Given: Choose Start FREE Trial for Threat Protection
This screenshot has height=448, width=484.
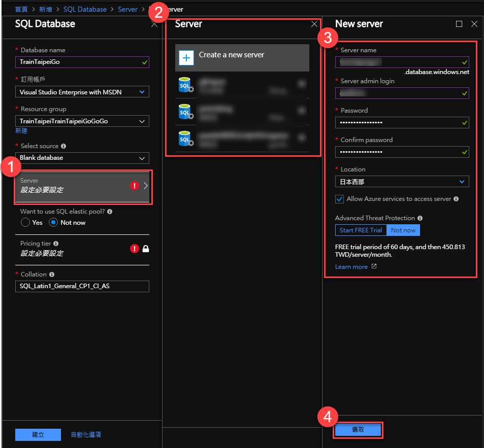Looking at the screenshot, I should click(x=361, y=230).
